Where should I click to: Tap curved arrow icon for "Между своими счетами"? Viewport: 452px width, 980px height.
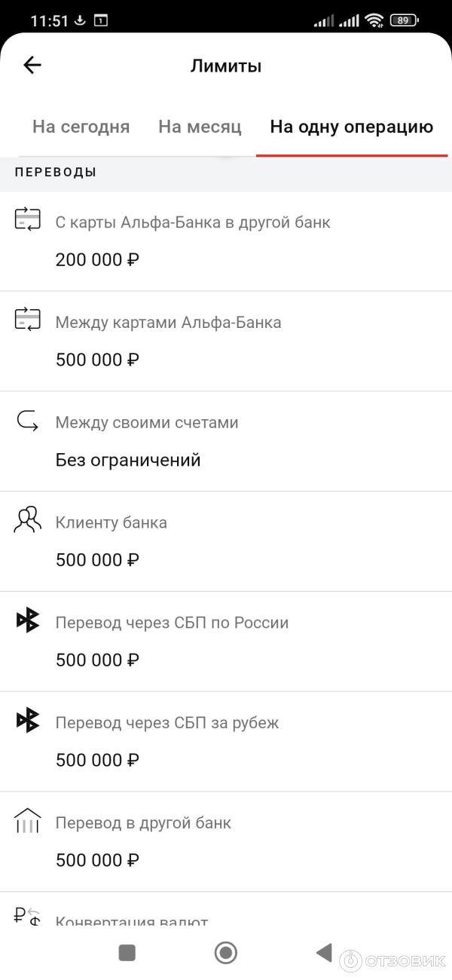pyautogui.click(x=26, y=422)
